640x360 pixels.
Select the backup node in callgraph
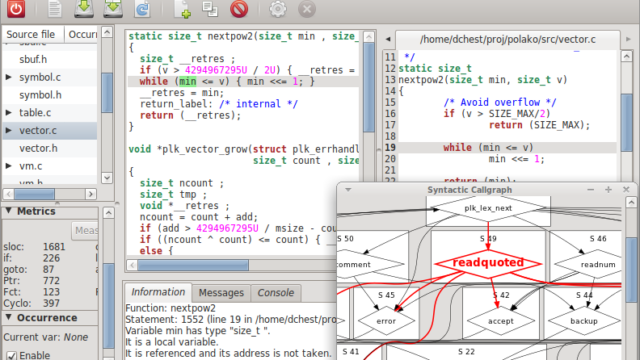584,321
